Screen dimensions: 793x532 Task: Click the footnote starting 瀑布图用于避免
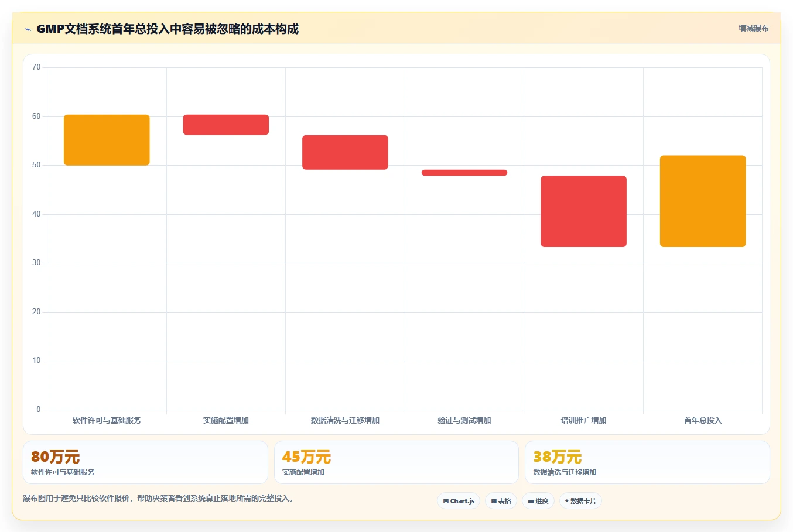(x=158, y=499)
